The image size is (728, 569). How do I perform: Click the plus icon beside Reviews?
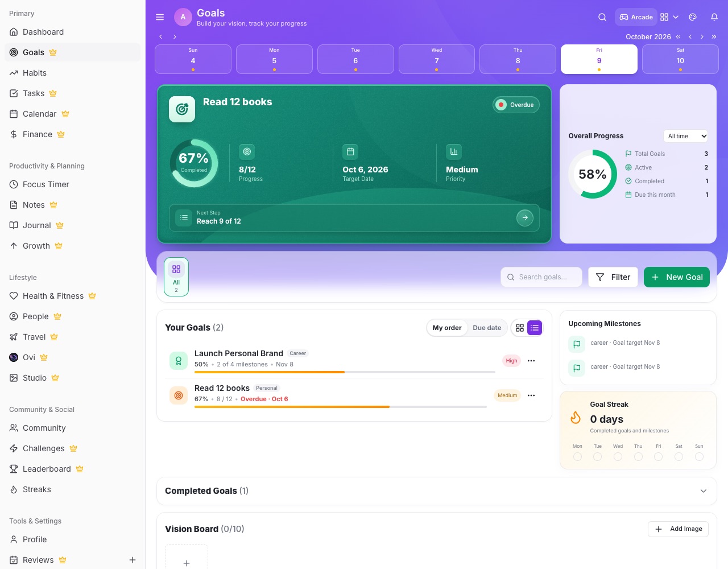[133, 560]
